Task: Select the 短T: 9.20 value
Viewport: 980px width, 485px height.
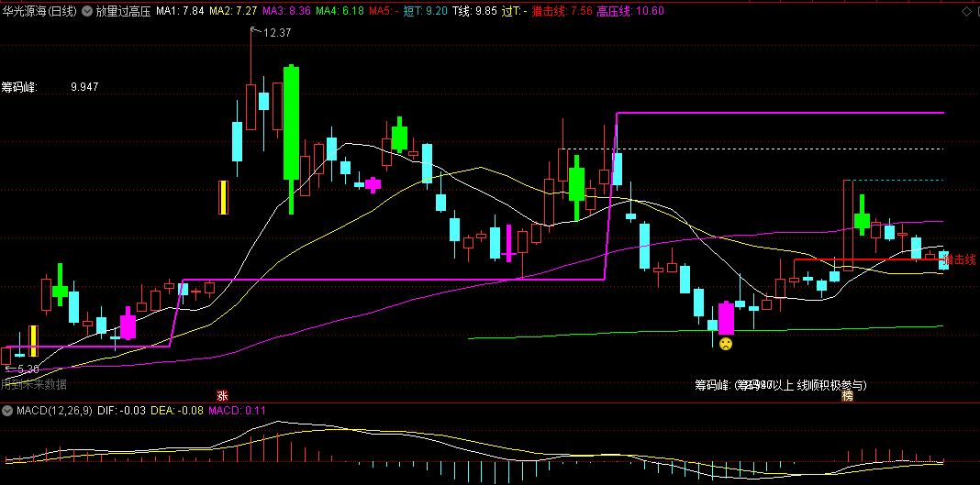Action: pos(426,11)
